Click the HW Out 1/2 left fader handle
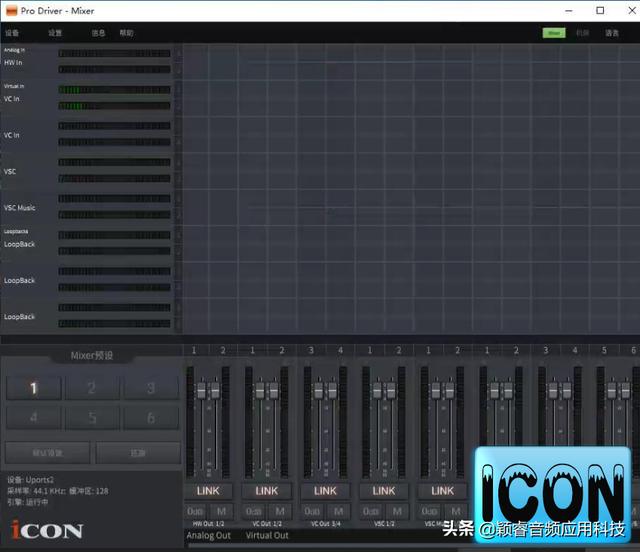 [x=201, y=391]
